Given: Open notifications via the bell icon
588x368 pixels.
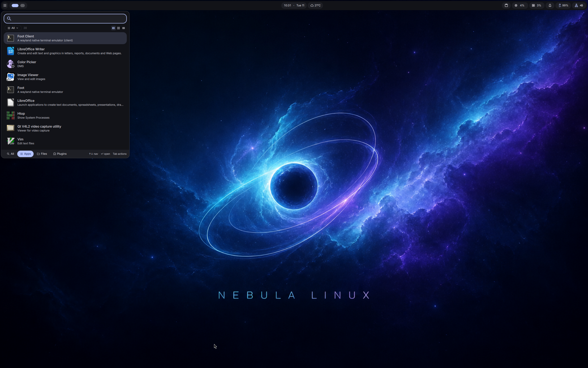Looking at the screenshot, I should [550, 5].
